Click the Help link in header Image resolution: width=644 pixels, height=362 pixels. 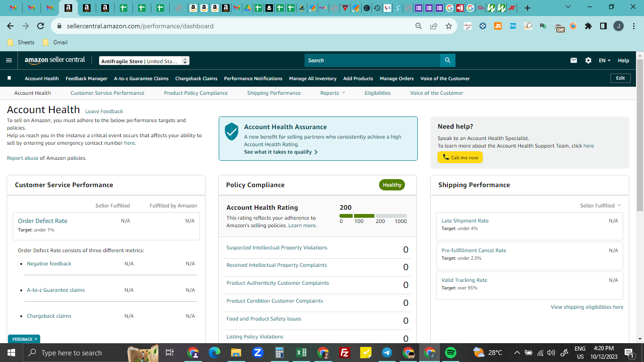click(623, 60)
